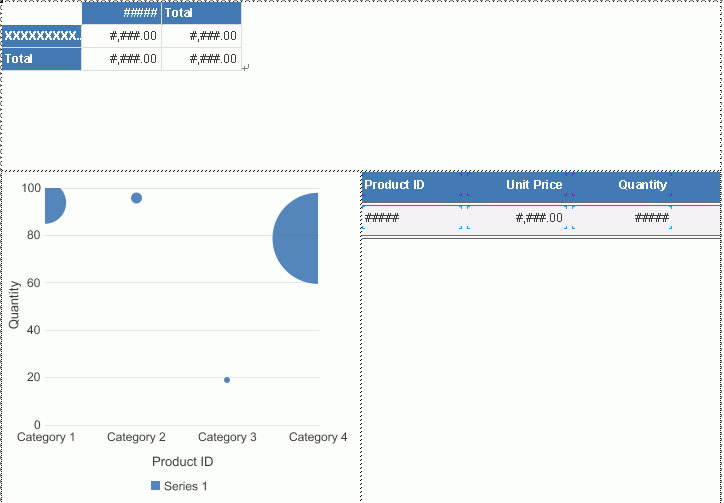
Task: Click the crosstab Total column header
Action: (201, 13)
